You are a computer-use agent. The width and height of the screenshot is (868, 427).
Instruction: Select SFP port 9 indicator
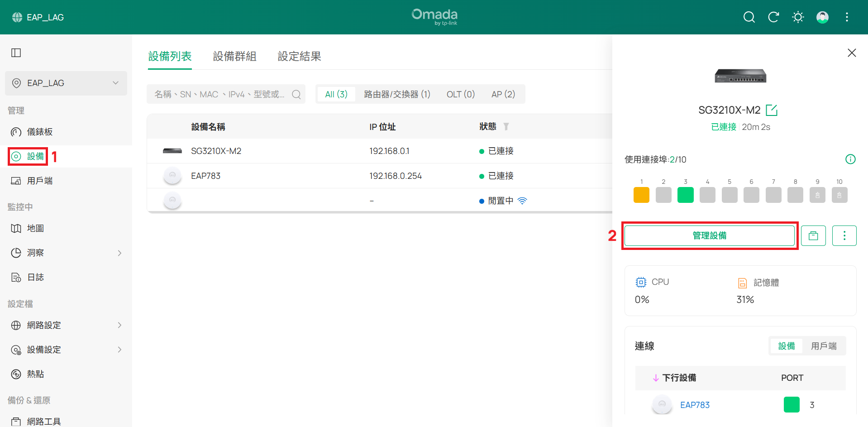[817, 195]
